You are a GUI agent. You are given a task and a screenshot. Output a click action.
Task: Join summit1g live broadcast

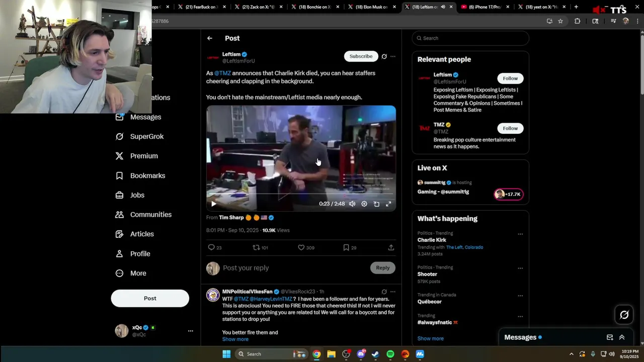509,194
